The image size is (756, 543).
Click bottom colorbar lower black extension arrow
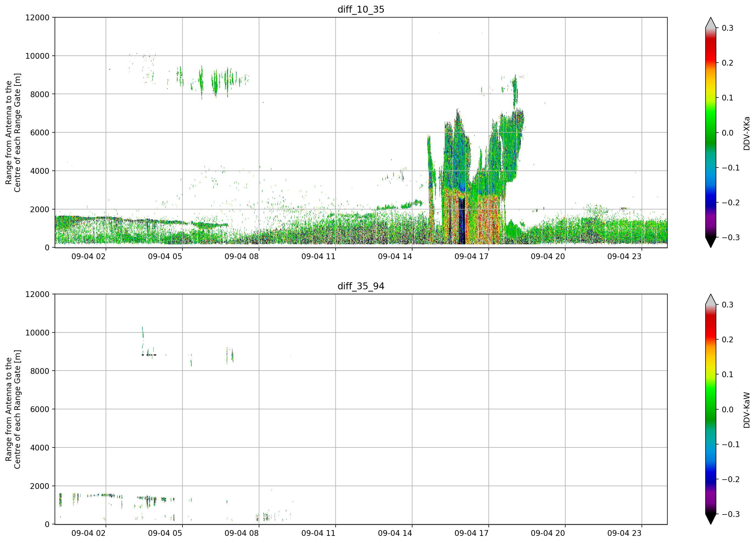tap(711, 519)
